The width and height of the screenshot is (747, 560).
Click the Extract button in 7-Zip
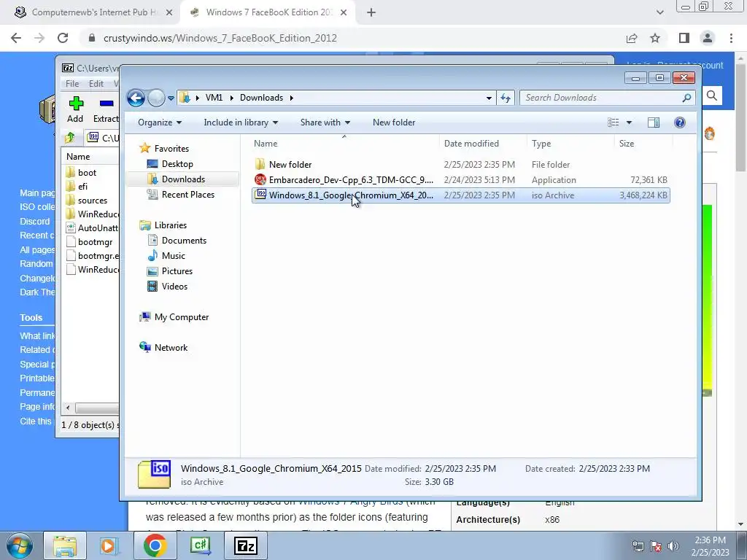coord(106,109)
